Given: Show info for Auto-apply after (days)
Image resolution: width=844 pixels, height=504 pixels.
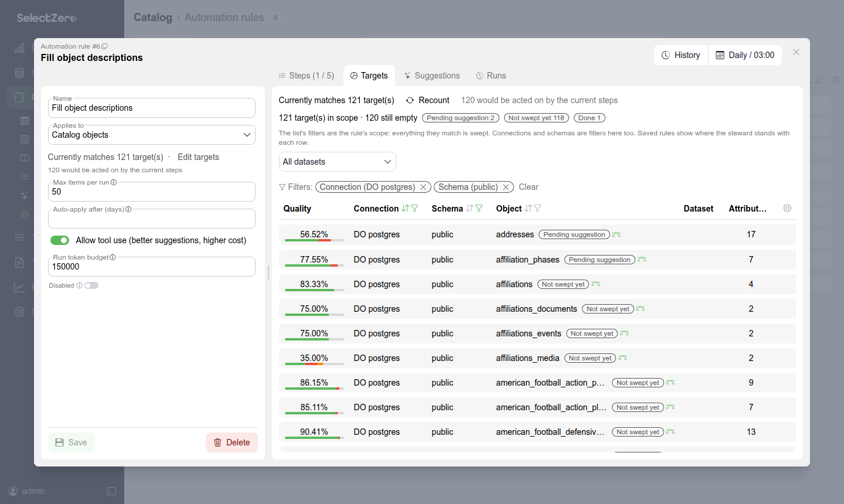Looking at the screenshot, I should [x=128, y=209].
